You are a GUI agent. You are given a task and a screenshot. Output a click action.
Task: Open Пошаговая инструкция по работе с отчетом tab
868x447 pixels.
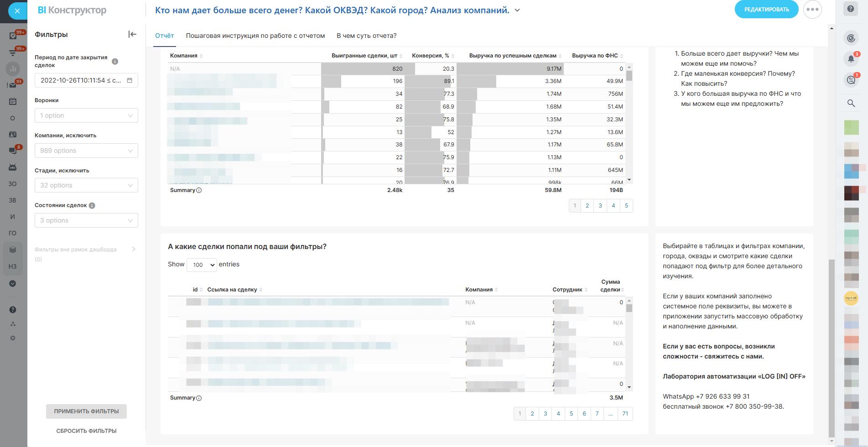255,36
